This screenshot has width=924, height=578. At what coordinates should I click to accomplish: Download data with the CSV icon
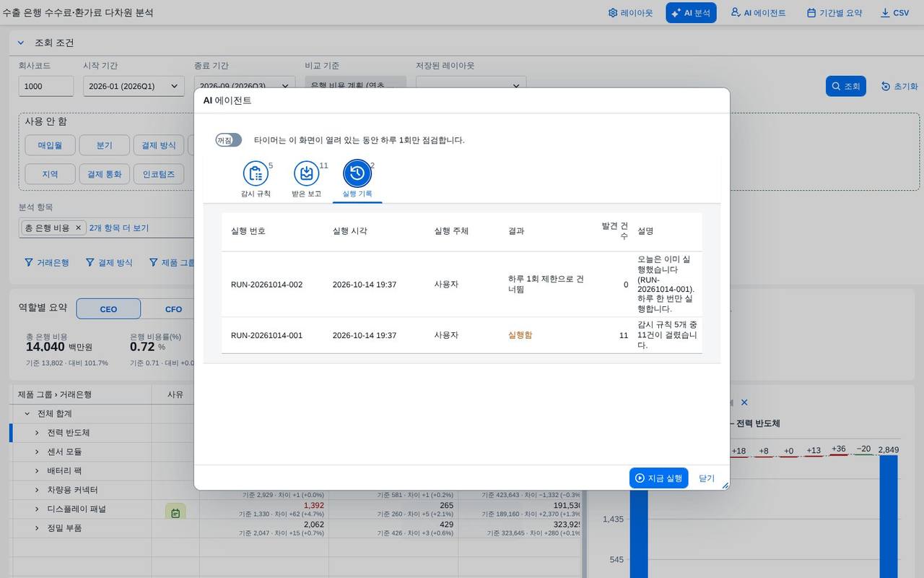coord(894,13)
